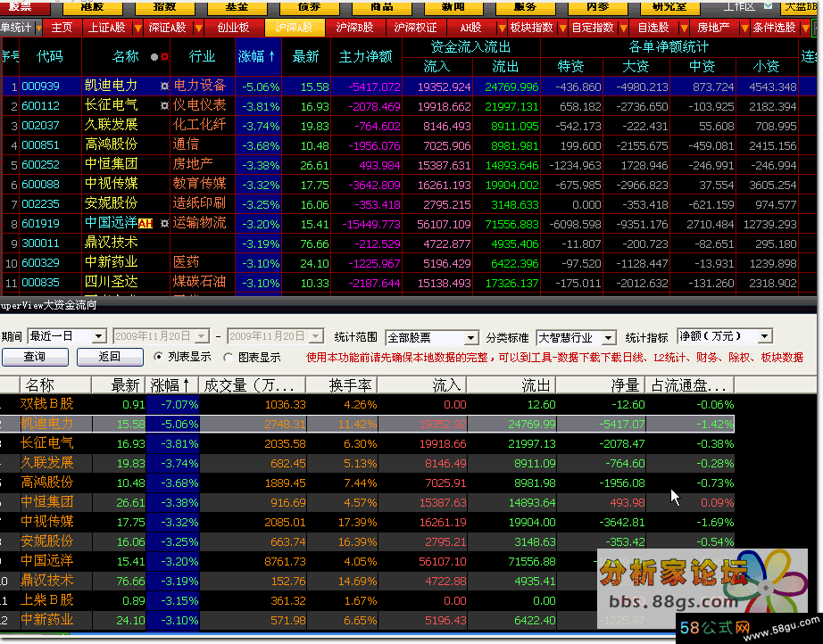823x644 pixels.
Task: Click the 中资 column header
Action: tap(702, 67)
